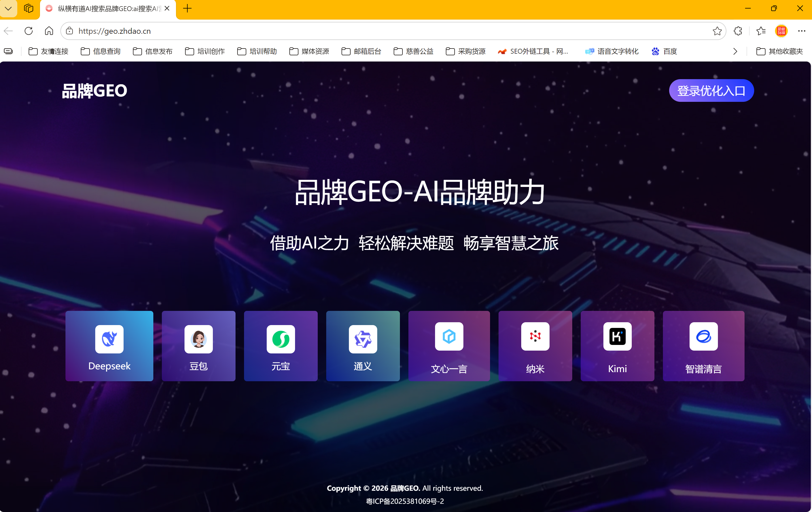This screenshot has width=812, height=512.
Task: Switch to the 纵横有道AI搜索品牌GEO tab
Action: [x=105, y=9]
